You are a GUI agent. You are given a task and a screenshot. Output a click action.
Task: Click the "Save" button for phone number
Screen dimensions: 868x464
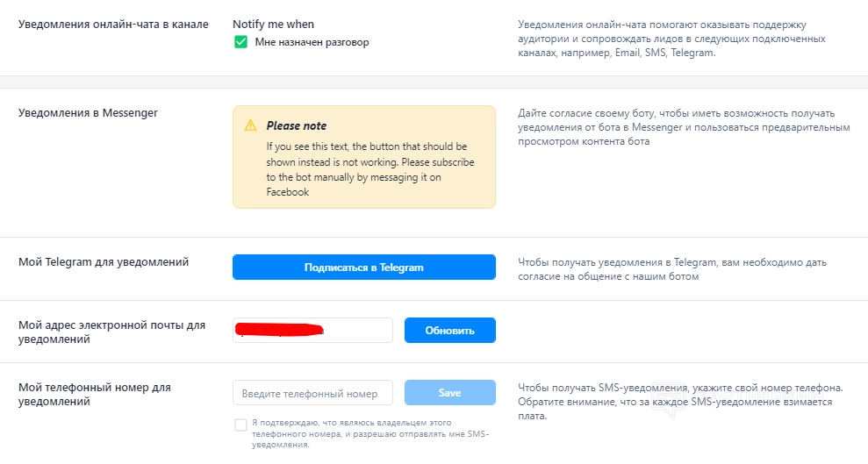[449, 393]
